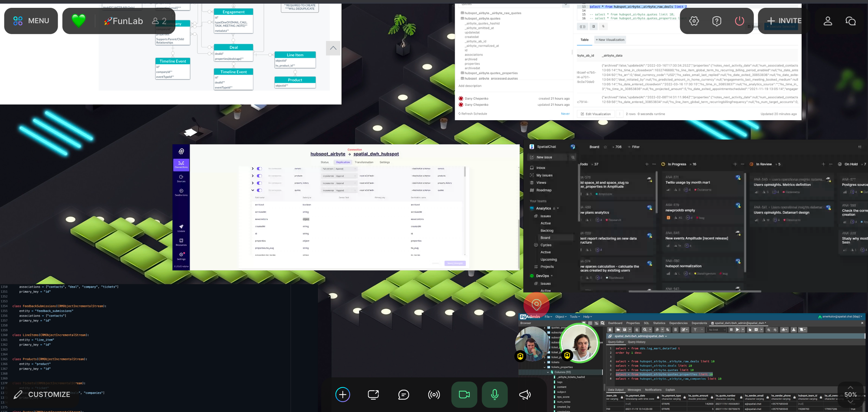The width and height of the screenshot is (868, 412).
Task: Click the megaphone icon
Action: (x=525, y=395)
